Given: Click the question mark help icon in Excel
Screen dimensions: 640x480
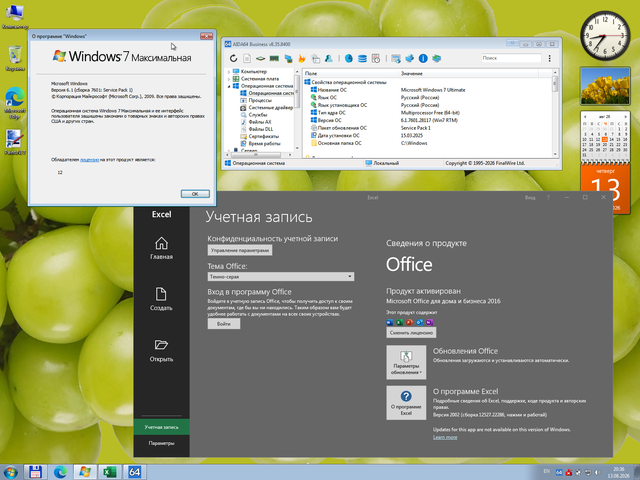Looking at the screenshot, I should click(x=548, y=198).
